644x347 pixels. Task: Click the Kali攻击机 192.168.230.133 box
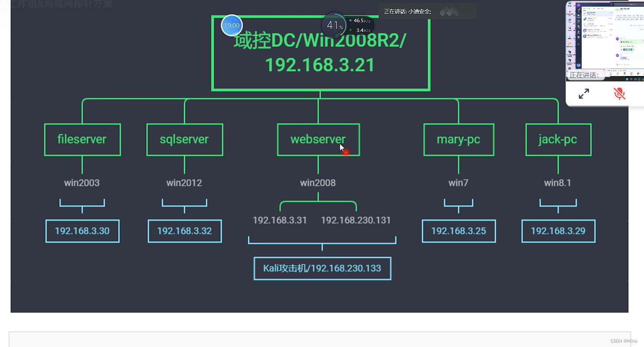coord(322,268)
